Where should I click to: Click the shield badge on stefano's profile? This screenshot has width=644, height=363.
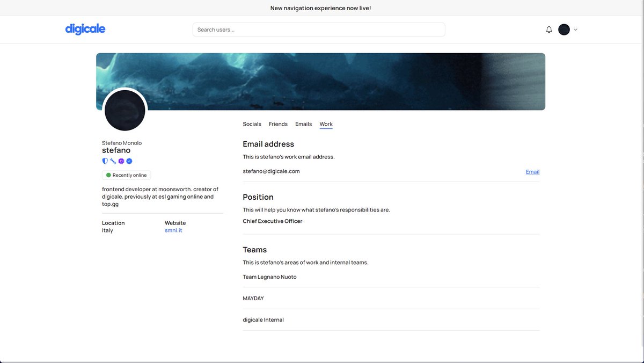point(105,161)
